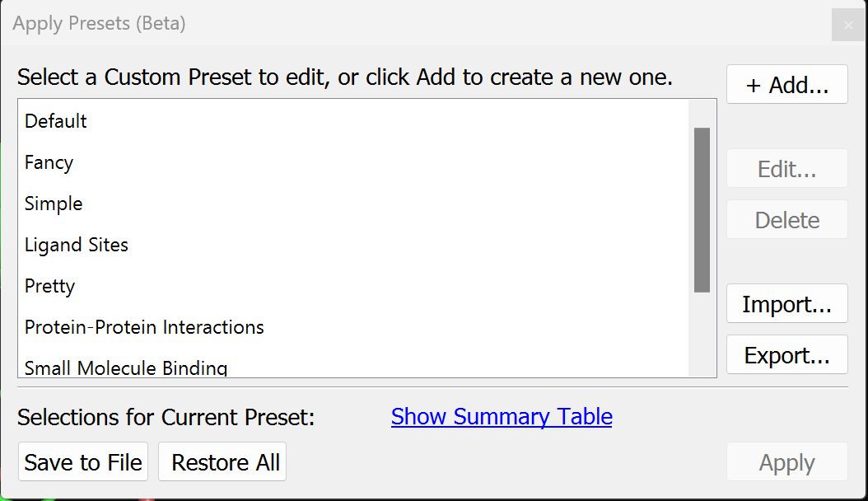
Task: Click the Add button to create a preset
Action: (786, 84)
